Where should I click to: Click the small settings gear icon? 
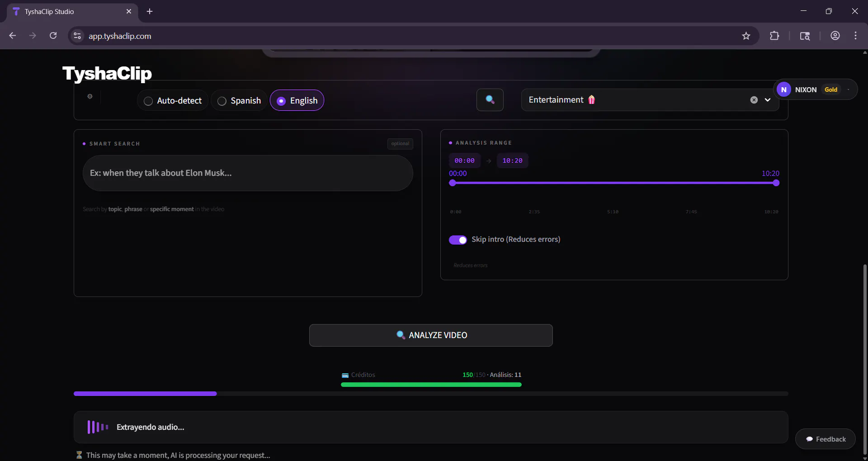(x=90, y=96)
